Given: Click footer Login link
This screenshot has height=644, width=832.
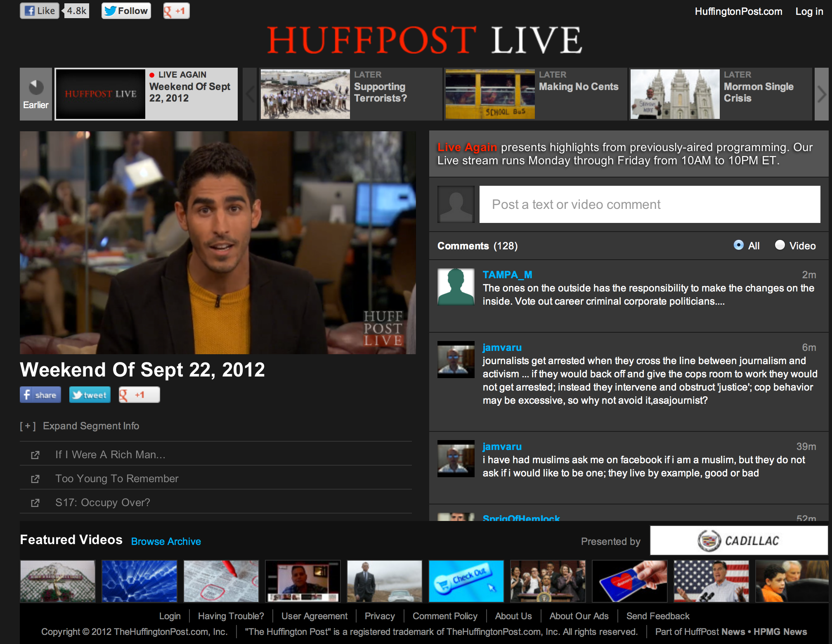Looking at the screenshot, I should 170,616.
